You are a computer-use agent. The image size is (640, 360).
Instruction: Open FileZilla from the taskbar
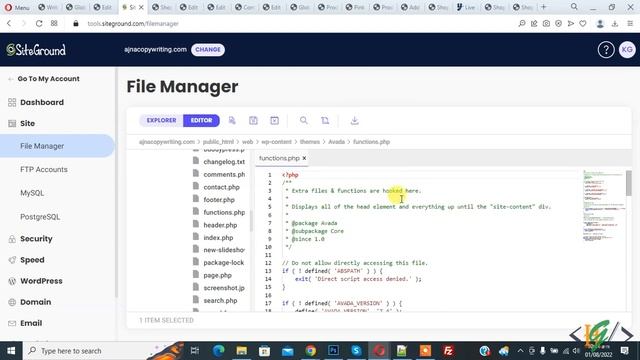tap(448, 351)
